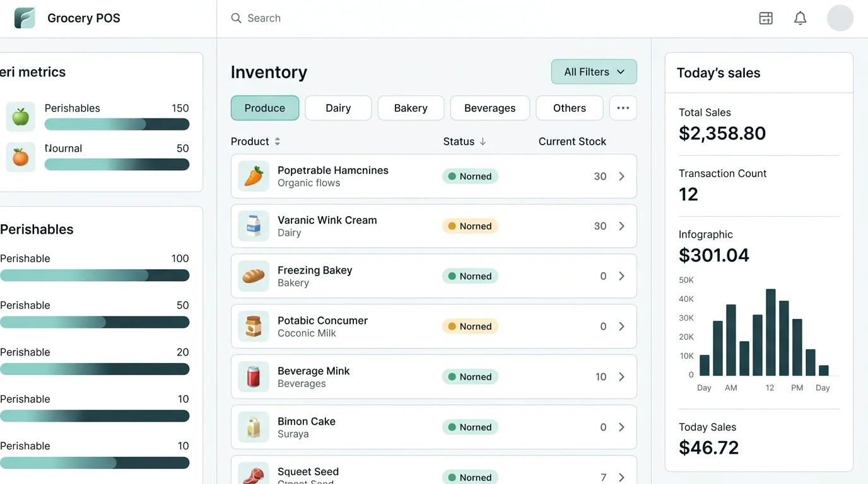Click the Infographic value $301.04
This screenshot has height=484, width=868.
714,255
